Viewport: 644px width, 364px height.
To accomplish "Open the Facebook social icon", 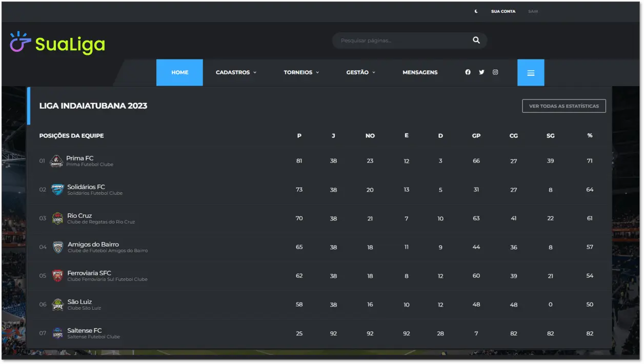I will (468, 72).
